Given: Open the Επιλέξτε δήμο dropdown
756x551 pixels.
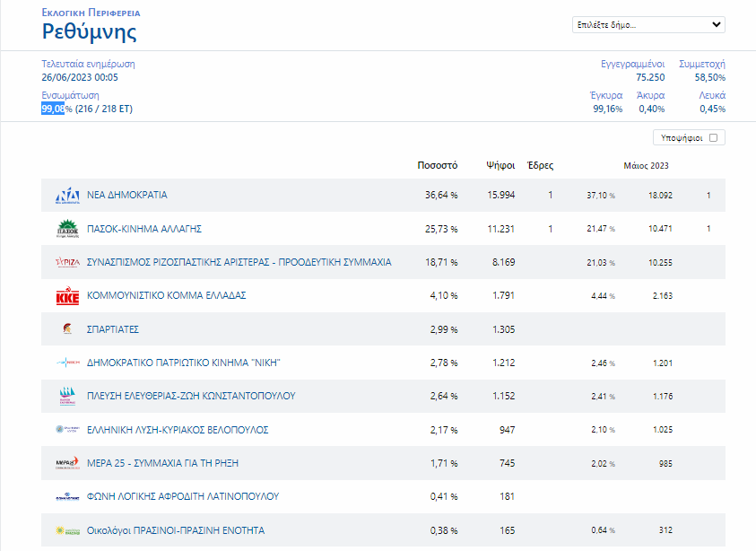Looking at the screenshot, I should (x=648, y=24).
